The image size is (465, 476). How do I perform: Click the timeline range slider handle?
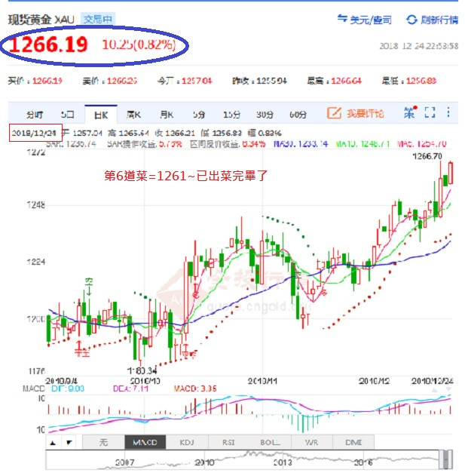tap(448, 460)
